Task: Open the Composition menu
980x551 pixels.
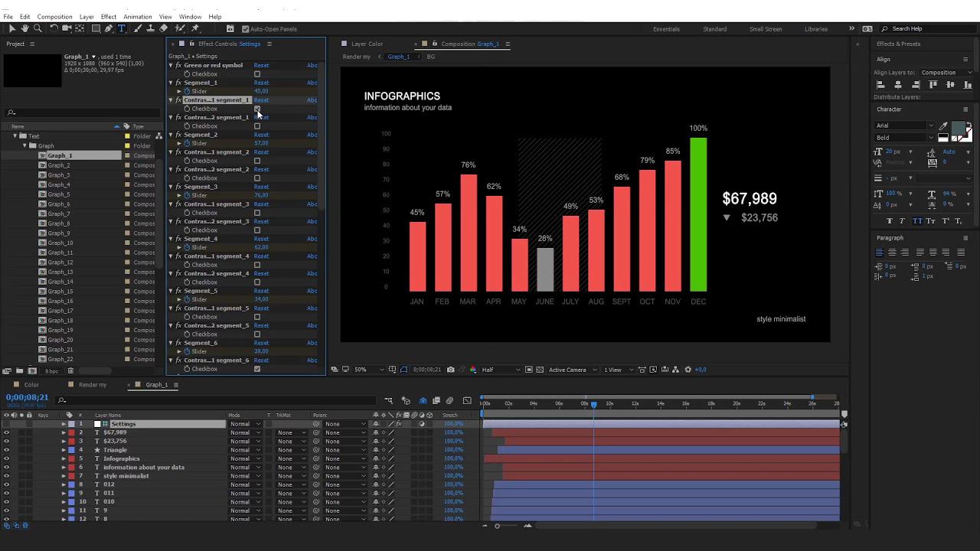Action: point(55,17)
